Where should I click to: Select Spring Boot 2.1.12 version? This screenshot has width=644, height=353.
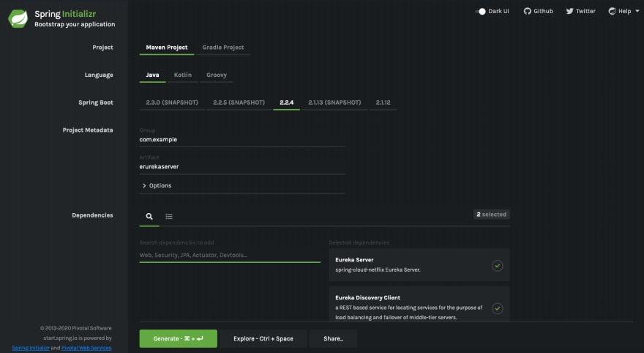tap(383, 103)
